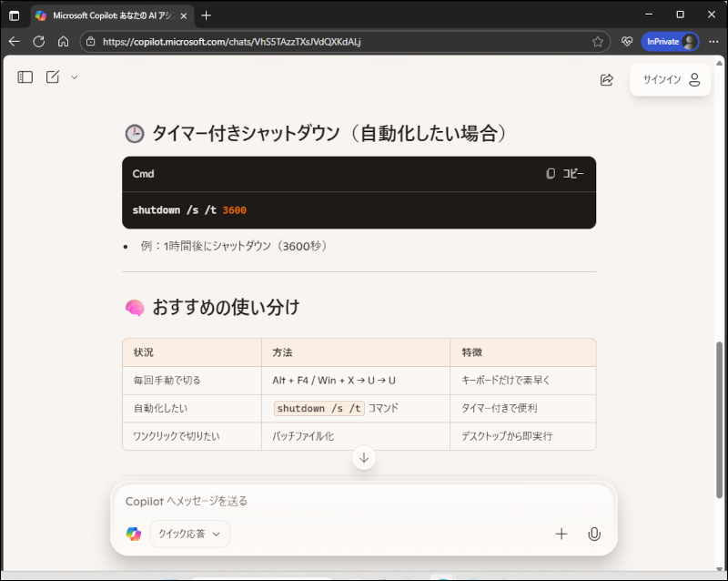Click the Copilot logo in message box
Screen dimensions: 728x581
coord(134,534)
